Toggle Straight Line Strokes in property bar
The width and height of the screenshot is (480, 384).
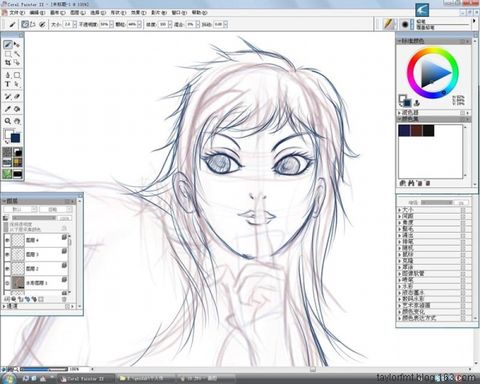[33, 24]
